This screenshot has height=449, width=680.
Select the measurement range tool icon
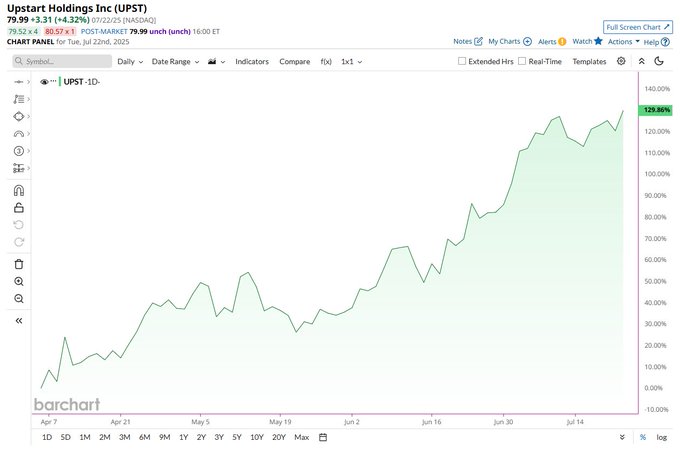[x=19, y=168]
